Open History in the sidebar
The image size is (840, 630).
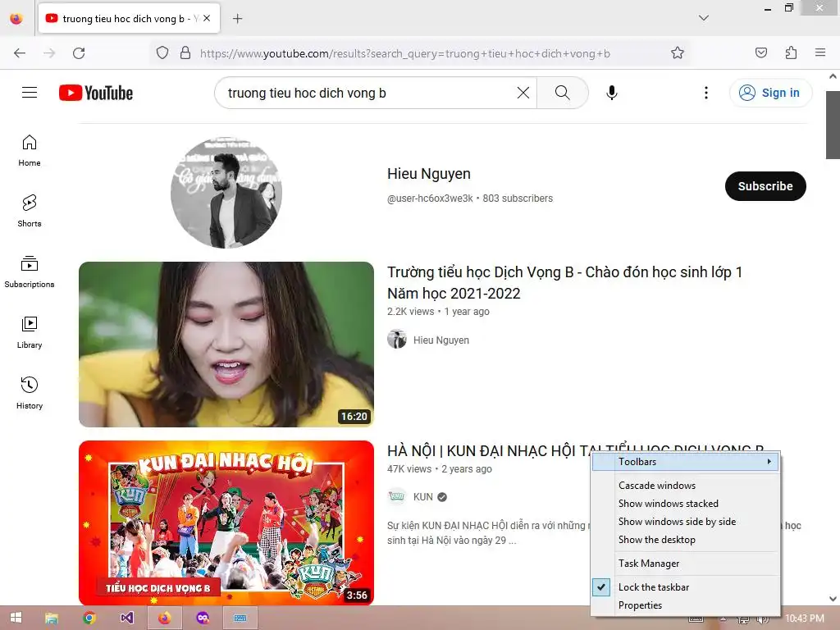30,393
